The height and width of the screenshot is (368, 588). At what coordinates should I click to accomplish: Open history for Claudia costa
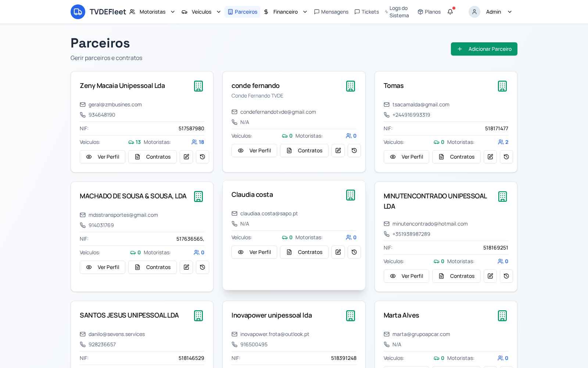point(354,252)
